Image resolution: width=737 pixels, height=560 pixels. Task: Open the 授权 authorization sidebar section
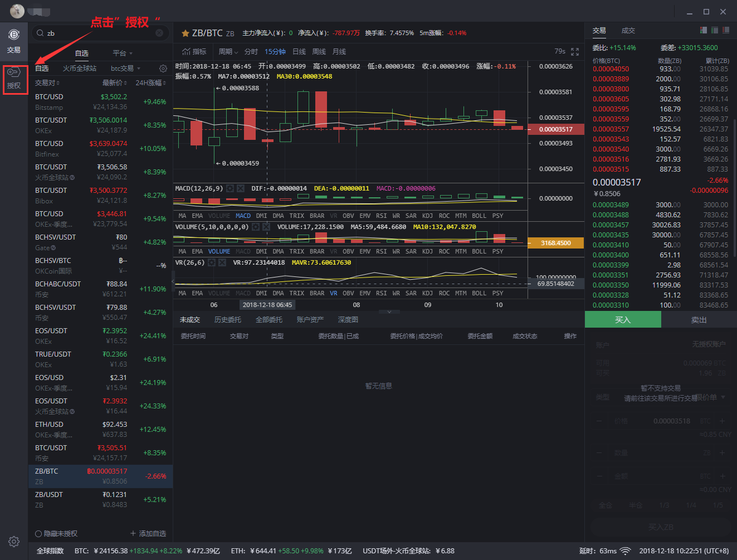pos(14,79)
